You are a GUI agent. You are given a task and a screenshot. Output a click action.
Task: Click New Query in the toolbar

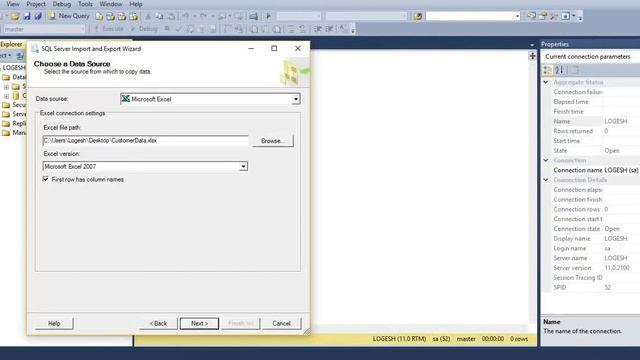click(69, 16)
